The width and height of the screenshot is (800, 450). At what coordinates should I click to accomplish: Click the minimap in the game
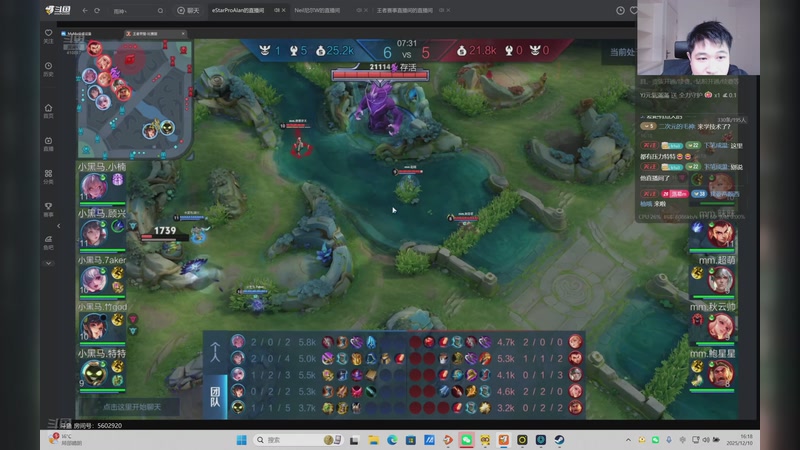(x=135, y=99)
